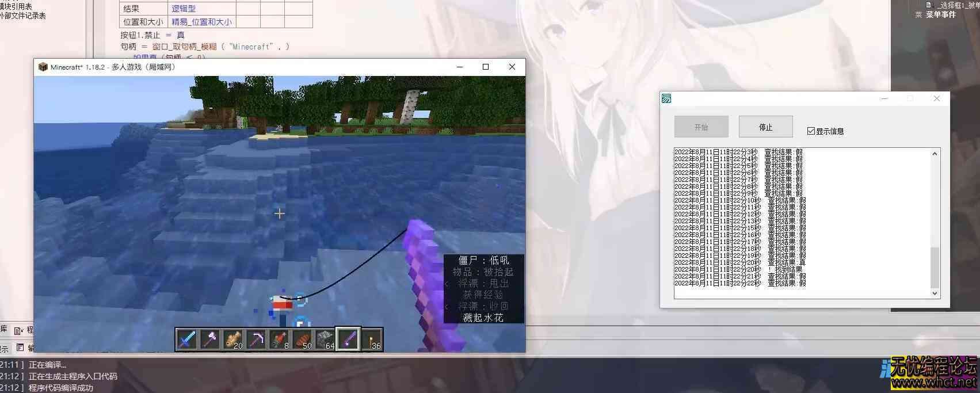Maximize the Minecraft window
The width and height of the screenshot is (980, 393).
(486, 67)
